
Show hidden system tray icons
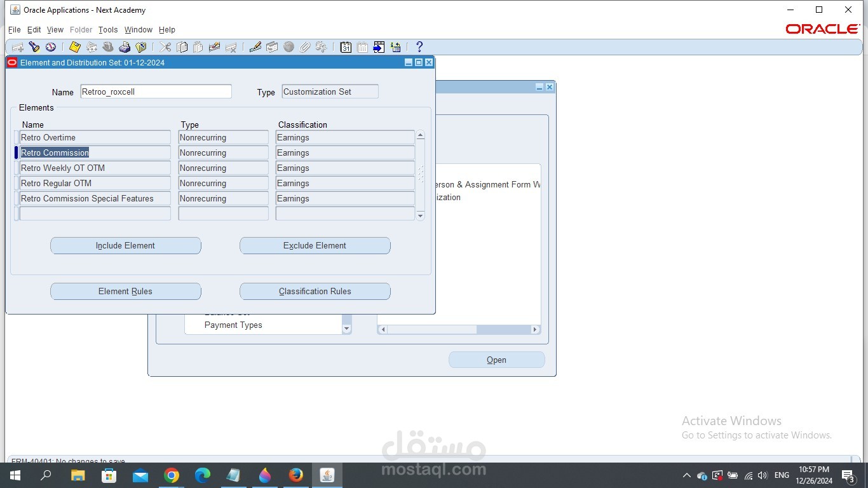(x=686, y=475)
